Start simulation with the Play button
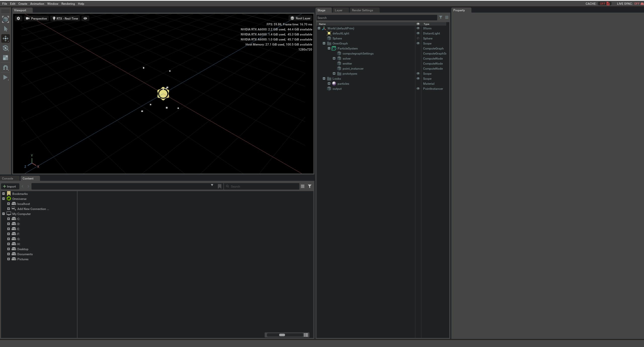 pyautogui.click(x=6, y=77)
